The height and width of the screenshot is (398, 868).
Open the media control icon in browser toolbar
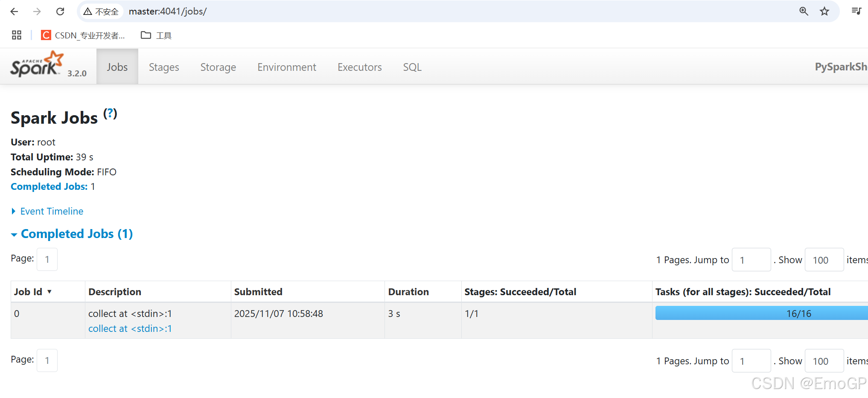[x=856, y=12]
